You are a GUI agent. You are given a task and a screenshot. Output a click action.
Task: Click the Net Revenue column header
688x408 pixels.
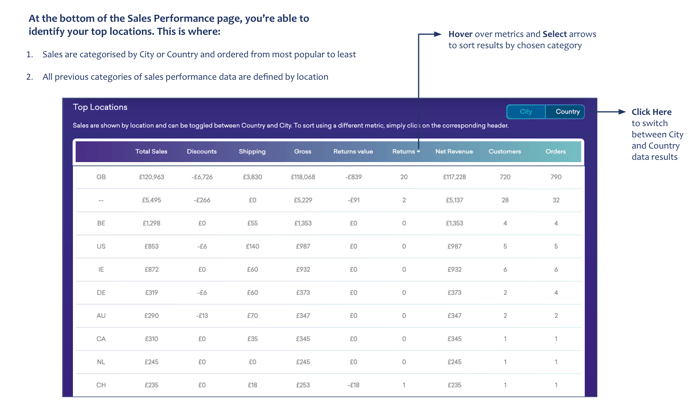tap(454, 152)
